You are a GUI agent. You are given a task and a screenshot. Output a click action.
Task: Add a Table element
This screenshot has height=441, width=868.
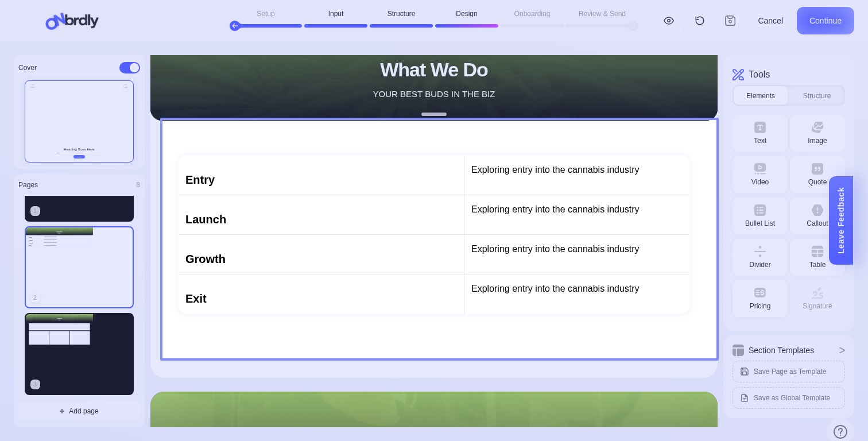[x=817, y=257]
